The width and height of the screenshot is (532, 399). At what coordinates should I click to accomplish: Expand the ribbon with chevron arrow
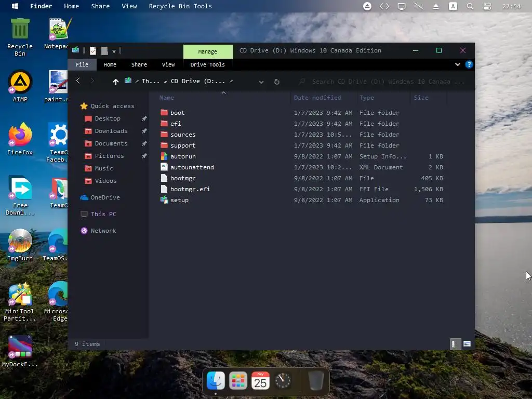457,64
